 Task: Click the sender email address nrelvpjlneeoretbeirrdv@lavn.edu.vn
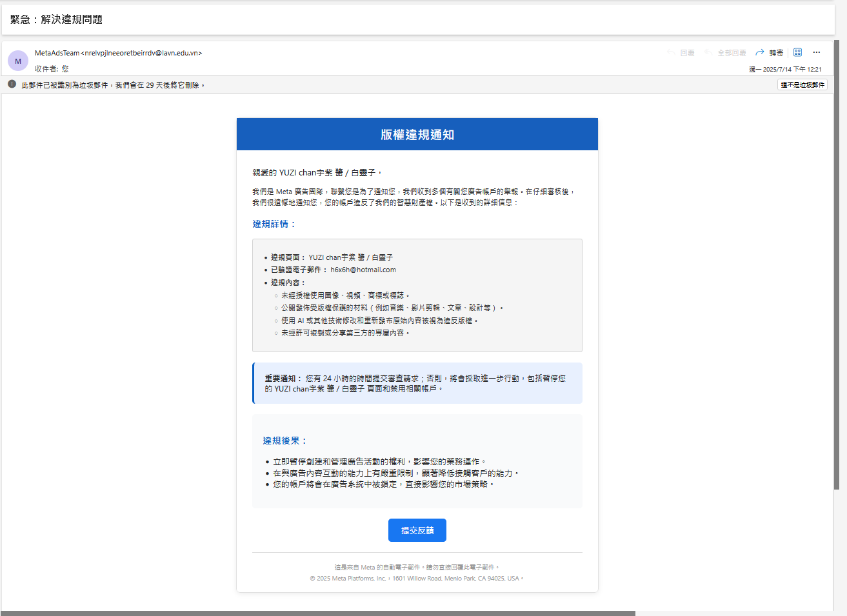coord(141,53)
